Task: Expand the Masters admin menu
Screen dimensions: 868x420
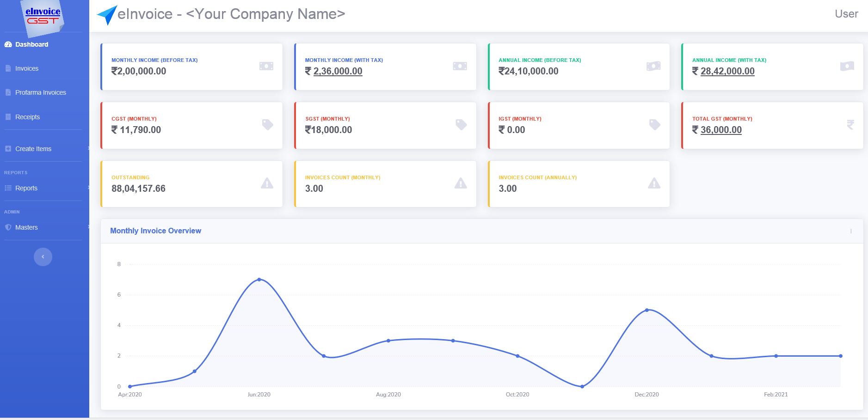Action: (x=26, y=227)
